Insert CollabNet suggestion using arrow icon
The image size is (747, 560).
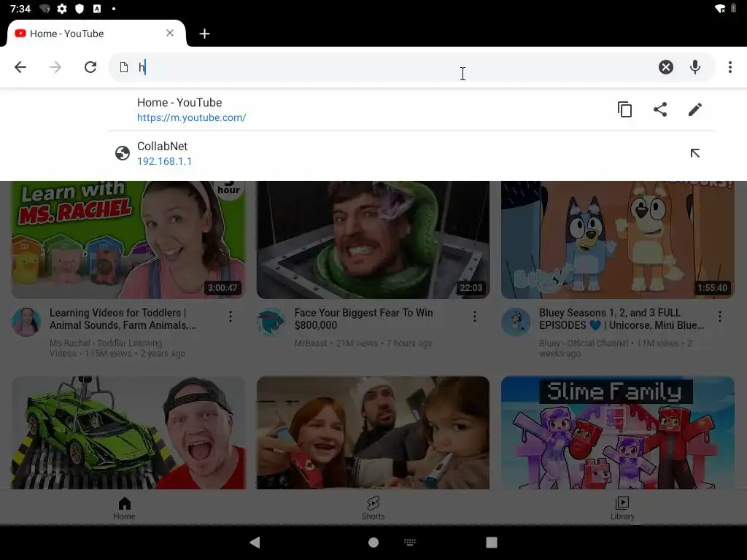(x=695, y=153)
